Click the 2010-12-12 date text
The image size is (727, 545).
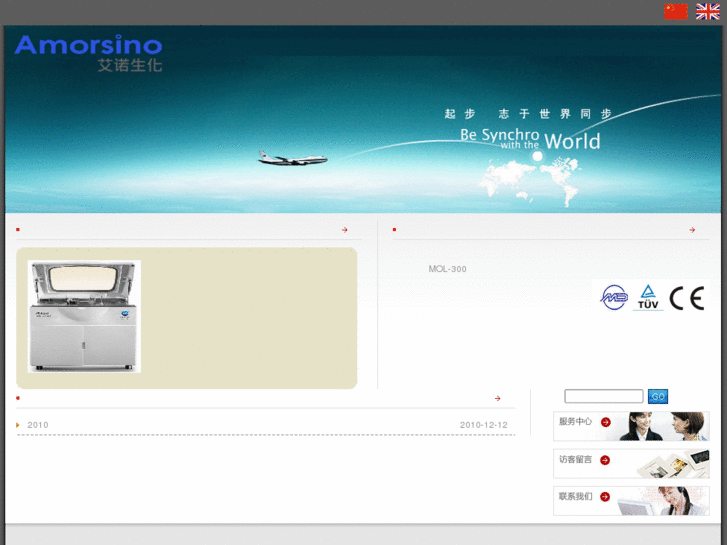484,425
